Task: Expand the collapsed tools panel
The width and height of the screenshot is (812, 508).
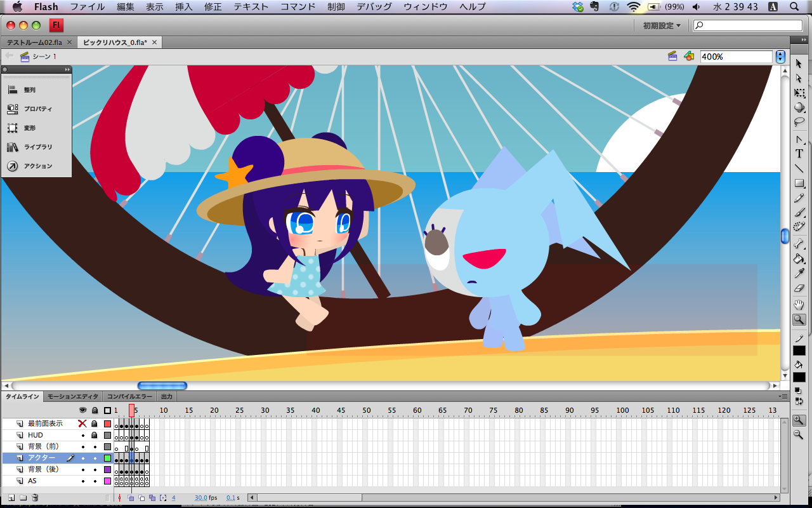Action: pyautogui.click(x=804, y=39)
